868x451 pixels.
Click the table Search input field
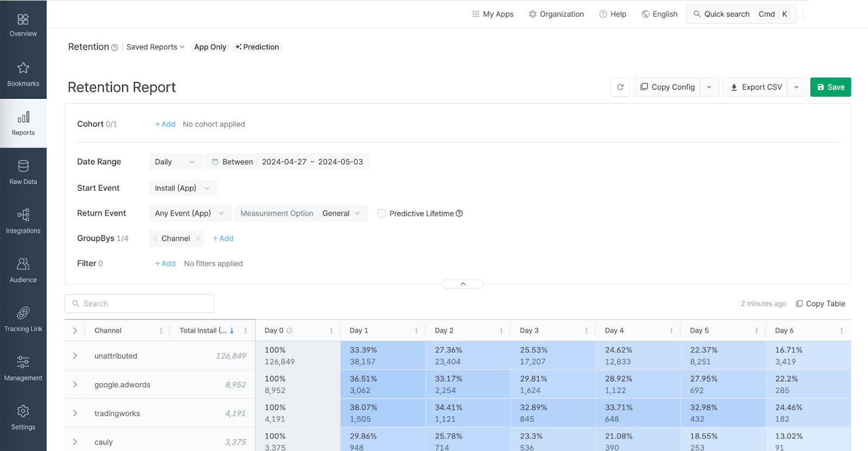pos(139,303)
